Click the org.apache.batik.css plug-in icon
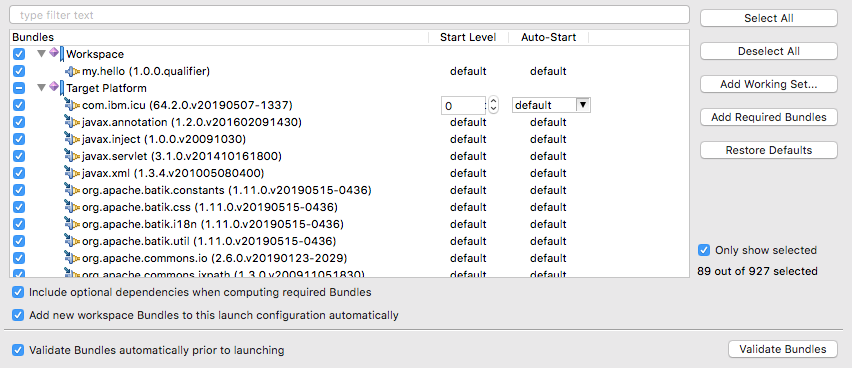852x368 pixels. (72, 207)
